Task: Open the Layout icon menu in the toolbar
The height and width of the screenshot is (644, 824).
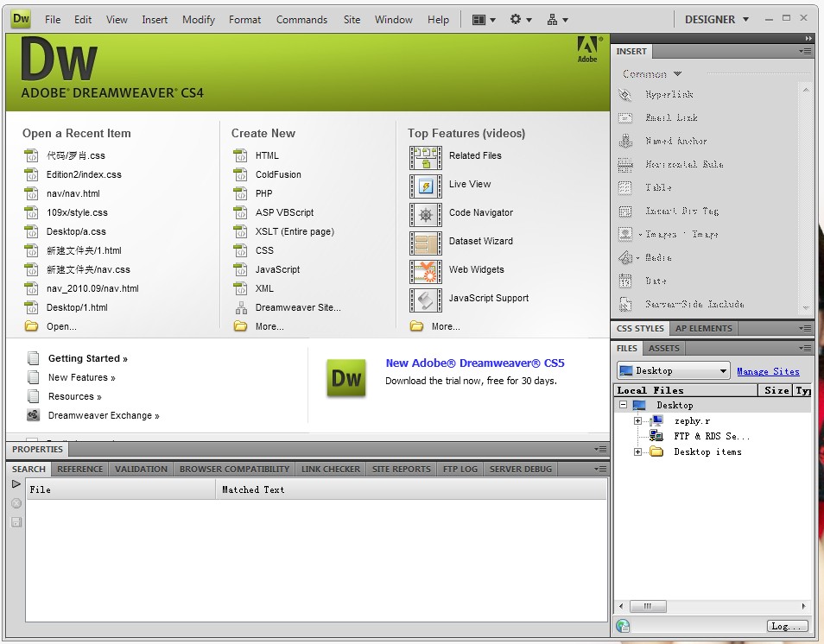Action: (484, 20)
